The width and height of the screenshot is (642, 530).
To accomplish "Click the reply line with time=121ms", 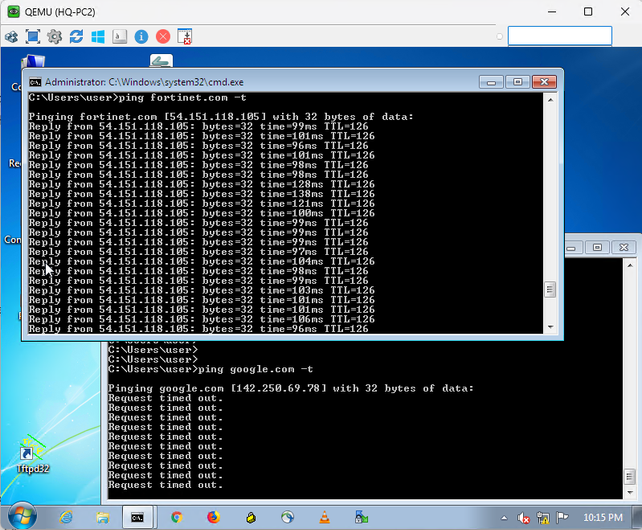I will [201, 204].
